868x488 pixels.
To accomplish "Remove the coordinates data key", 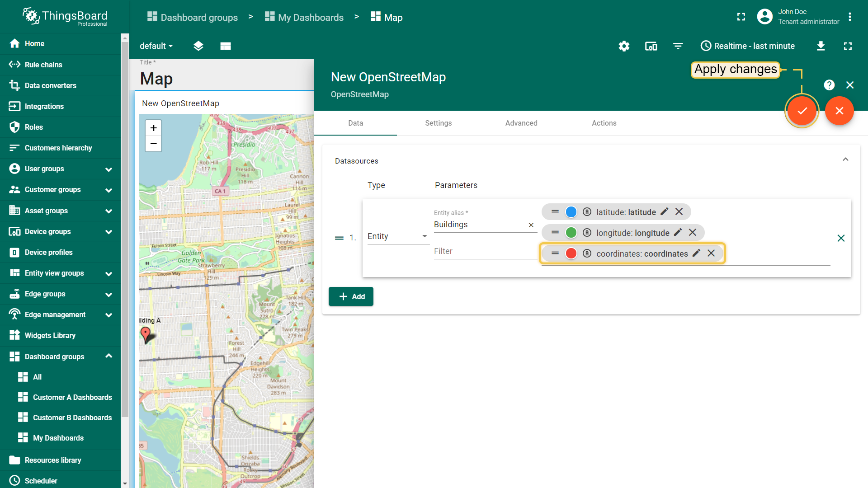I will pyautogui.click(x=711, y=253).
